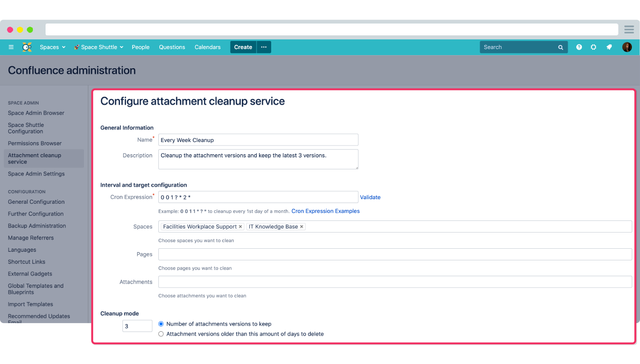This screenshot has width=640, height=364.
Task: Remove IT Knowledge Base space tag
Action: coord(302,227)
